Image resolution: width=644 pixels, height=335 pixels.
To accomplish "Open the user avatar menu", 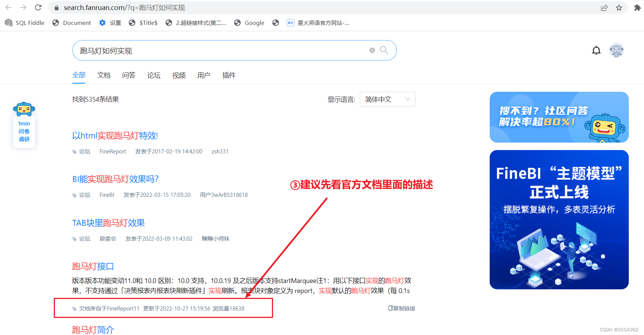I will (x=617, y=50).
